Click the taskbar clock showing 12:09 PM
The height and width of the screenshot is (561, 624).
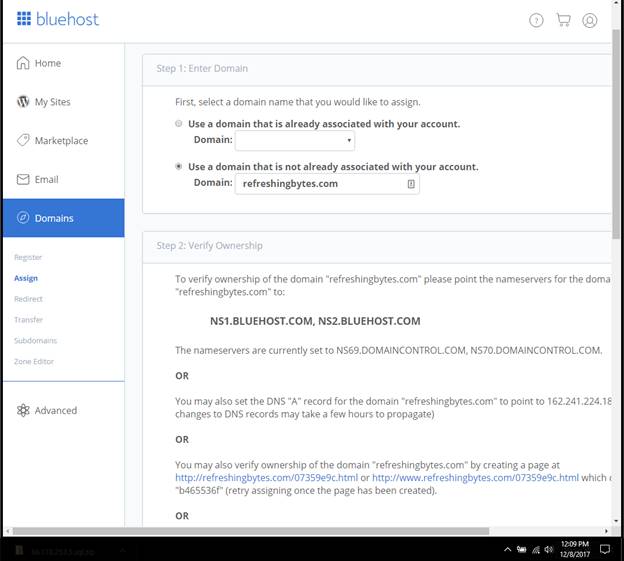575,549
